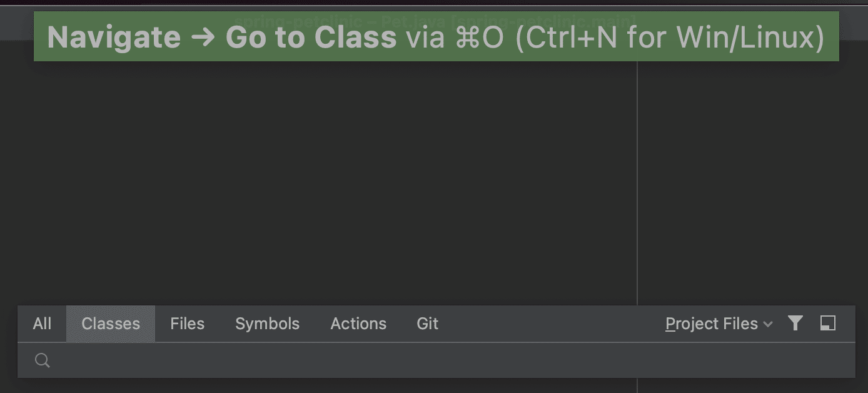The image size is (868, 393).
Task: Click the open-in-window icon at far right
Action: tap(828, 324)
